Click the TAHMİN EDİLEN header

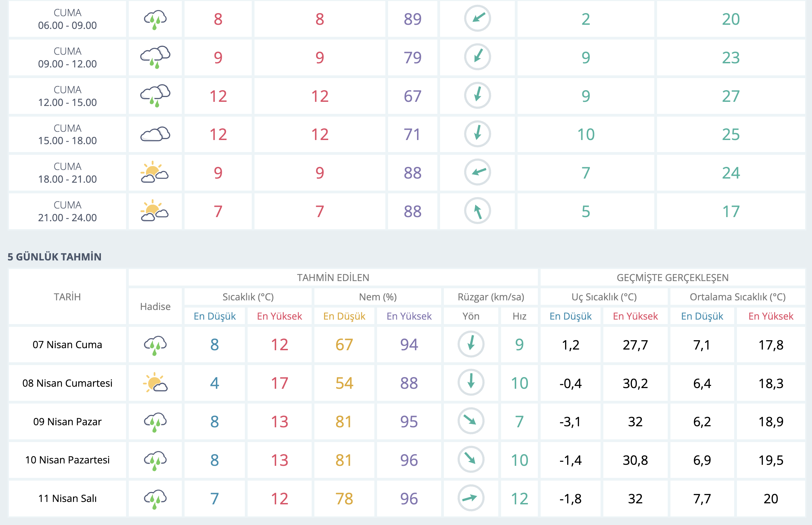pos(333,278)
